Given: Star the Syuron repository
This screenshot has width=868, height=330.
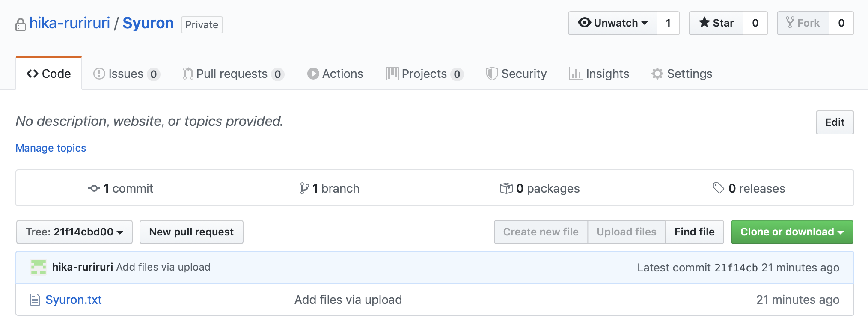Looking at the screenshot, I should coord(716,23).
